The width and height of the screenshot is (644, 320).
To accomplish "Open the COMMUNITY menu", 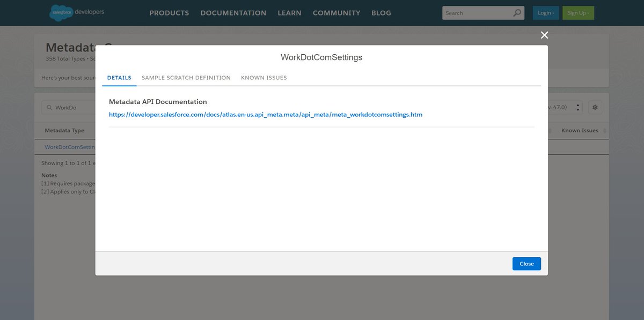I will [336, 13].
